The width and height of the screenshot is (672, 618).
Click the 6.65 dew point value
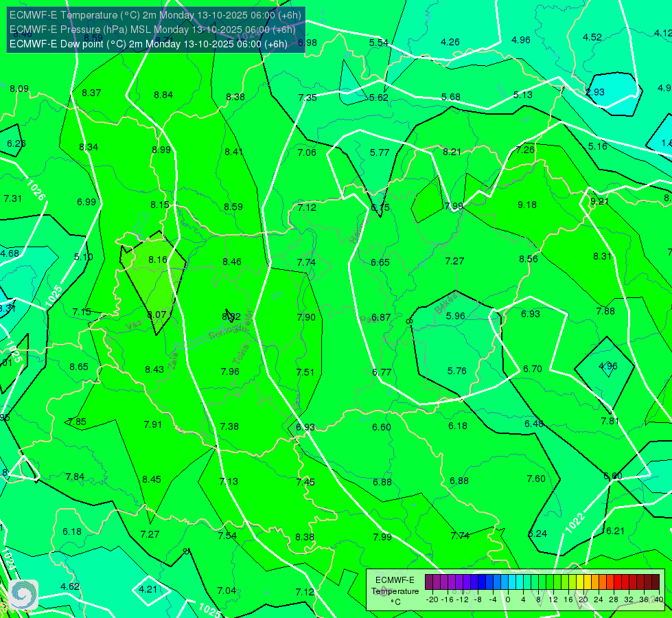[380, 262]
